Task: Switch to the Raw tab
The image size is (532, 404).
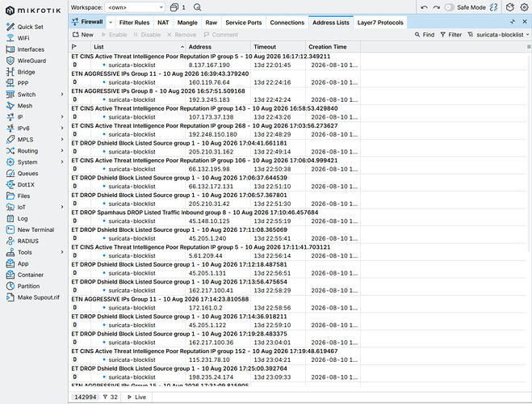Action: tap(211, 23)
